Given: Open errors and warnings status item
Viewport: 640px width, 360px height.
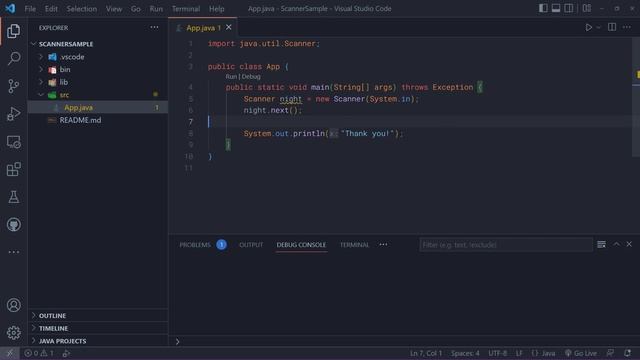Looking at the screenshot, I should click(39, 353).
